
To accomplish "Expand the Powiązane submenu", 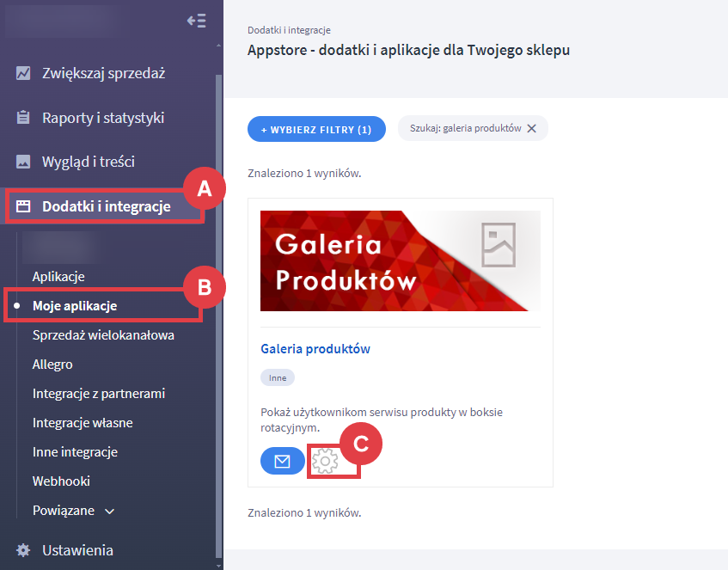I will (x=109, y=511).
